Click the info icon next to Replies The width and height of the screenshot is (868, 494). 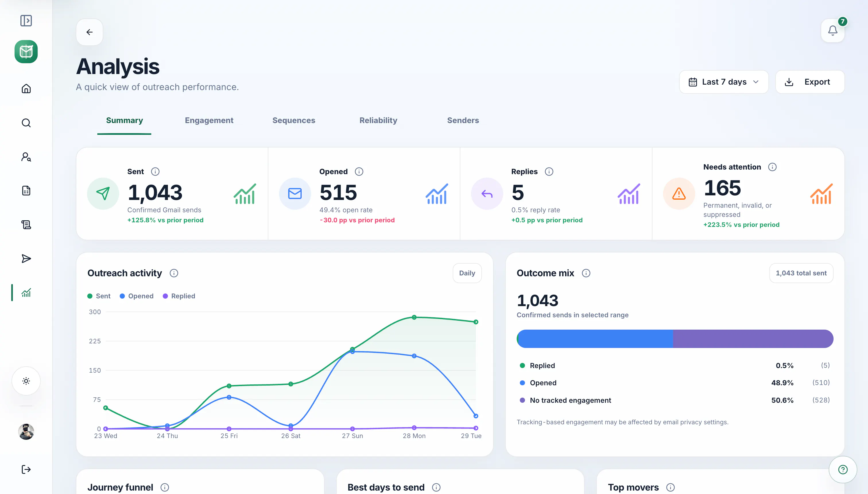(x=549, y=171)
